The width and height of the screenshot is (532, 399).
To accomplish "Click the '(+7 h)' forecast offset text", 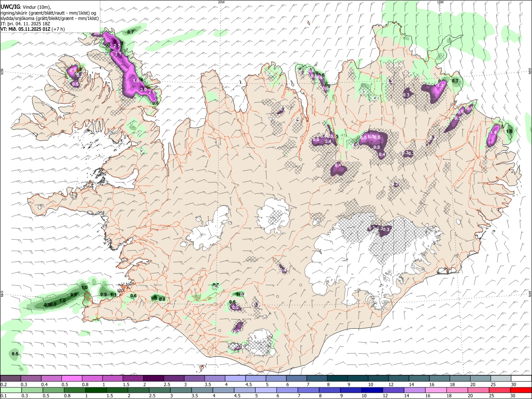I will 59,29.
